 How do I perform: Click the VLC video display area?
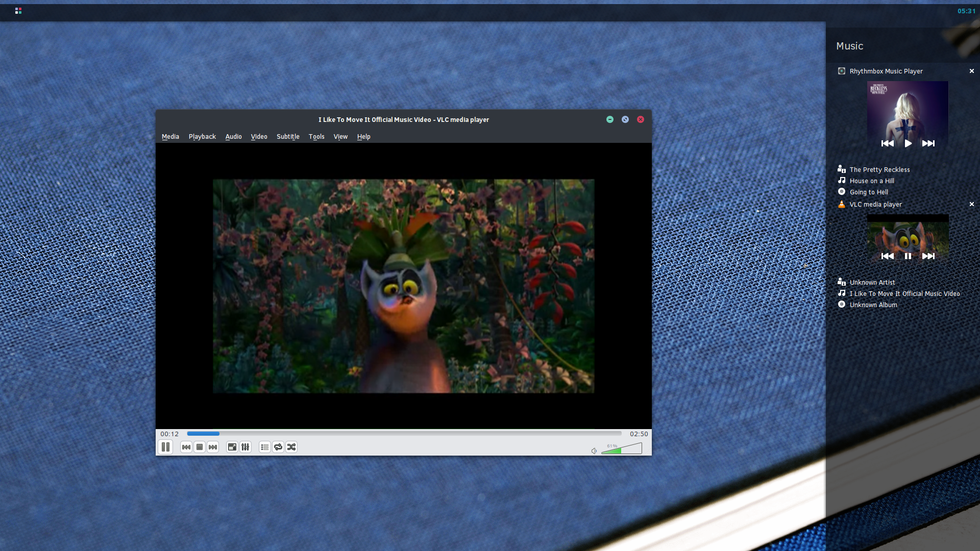pos(404,286)
